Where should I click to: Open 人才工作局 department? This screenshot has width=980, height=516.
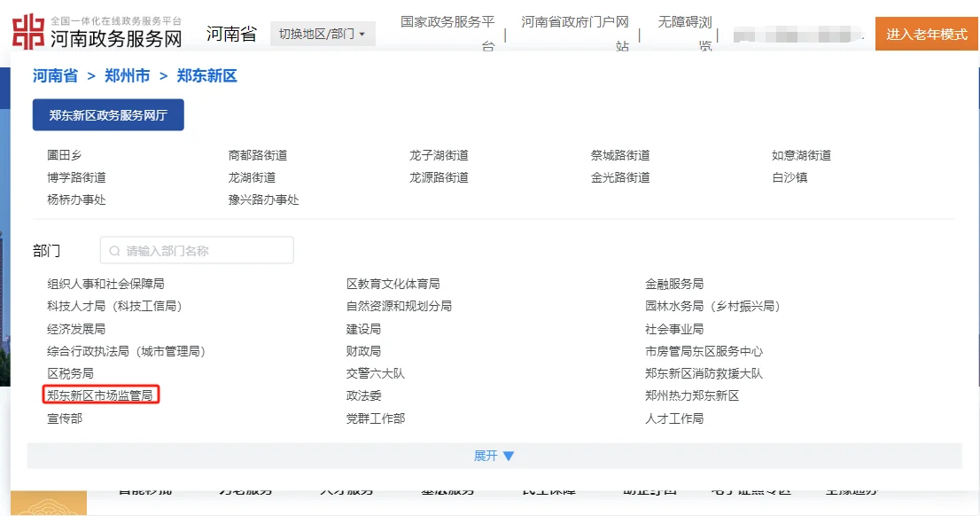point(674,418)
